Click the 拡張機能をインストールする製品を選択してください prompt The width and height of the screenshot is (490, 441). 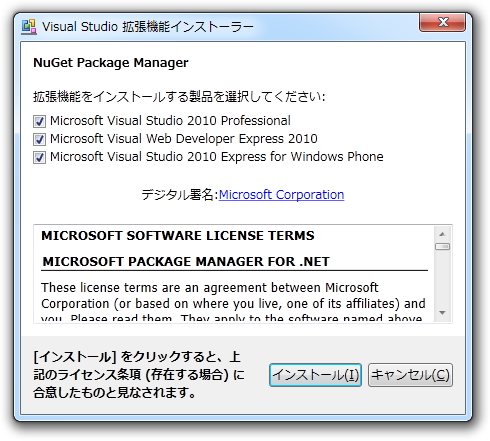[x=179, y=97]
